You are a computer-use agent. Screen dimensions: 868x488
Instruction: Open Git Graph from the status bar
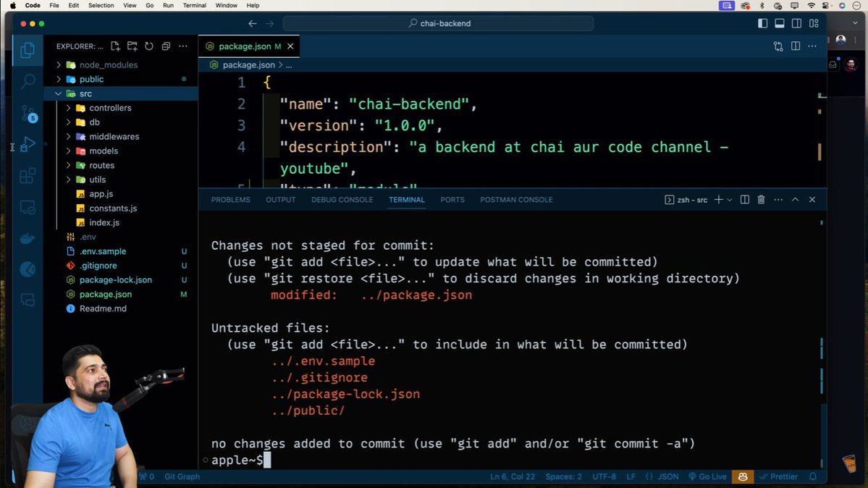pyautogui.click(x=181, y=476)
